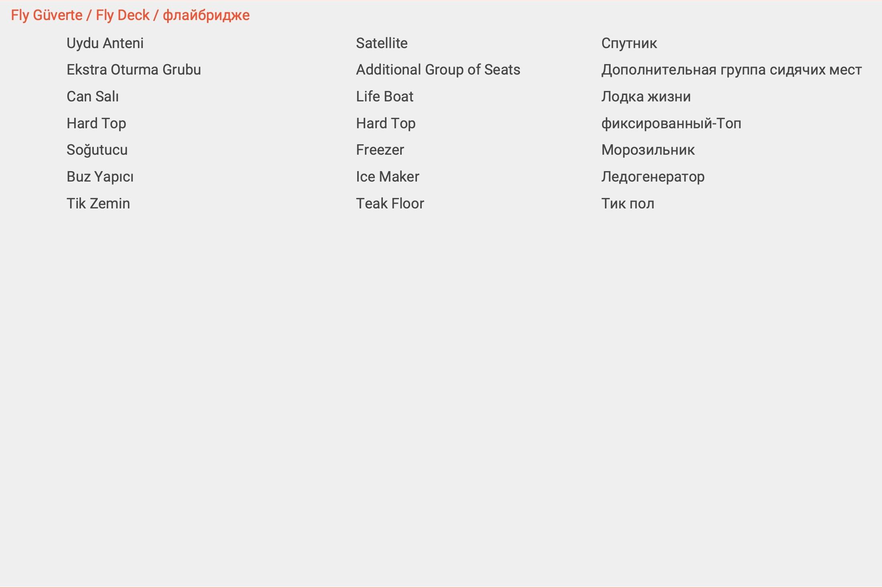Select the Tik Zemin item
This screenshot has height=588, width=882.
pos(98,204)
